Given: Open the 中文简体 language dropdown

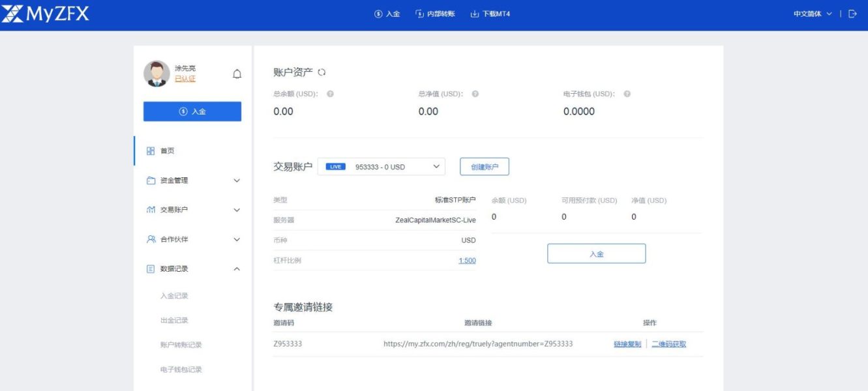Looking at the screenshot, I should [813, 14].
